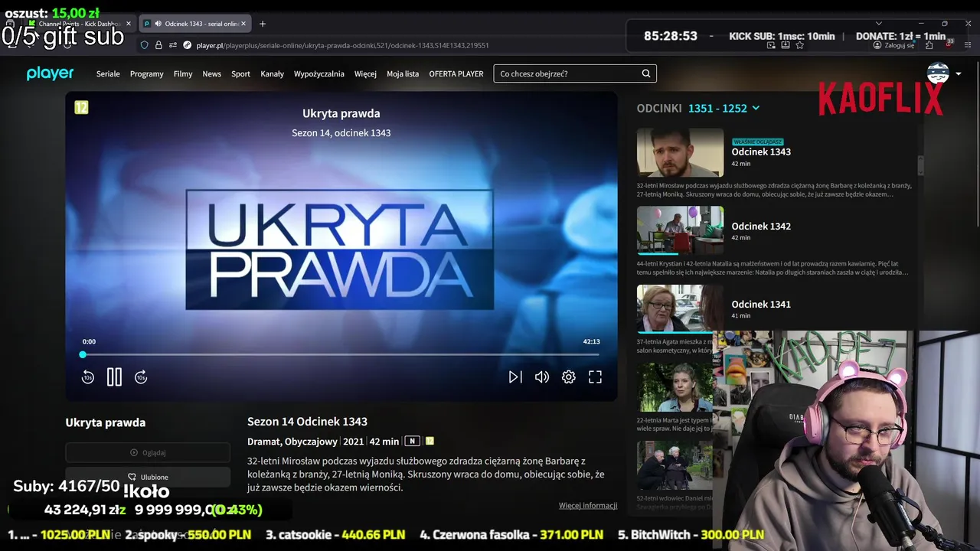Open Odcinek 1343 thumbnail

(x=680, y=152)
